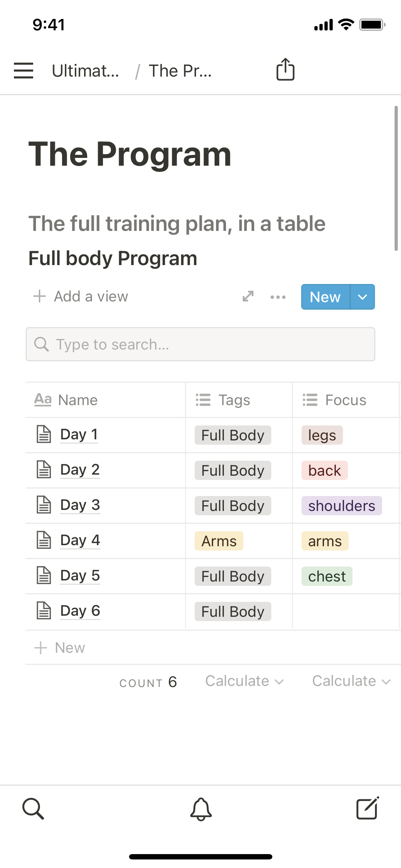
Task: Expand the blue New button dropdown arrow
Action: 363,297
